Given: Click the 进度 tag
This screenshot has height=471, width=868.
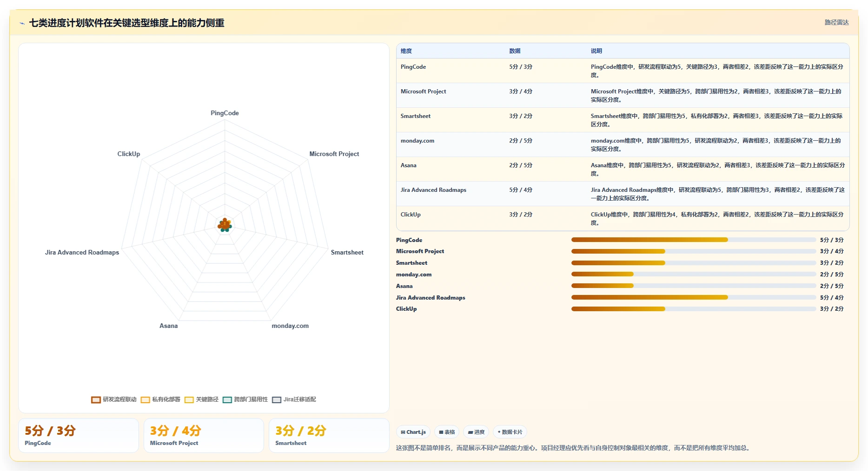Looking at the screenshot, I should [476, 432].
